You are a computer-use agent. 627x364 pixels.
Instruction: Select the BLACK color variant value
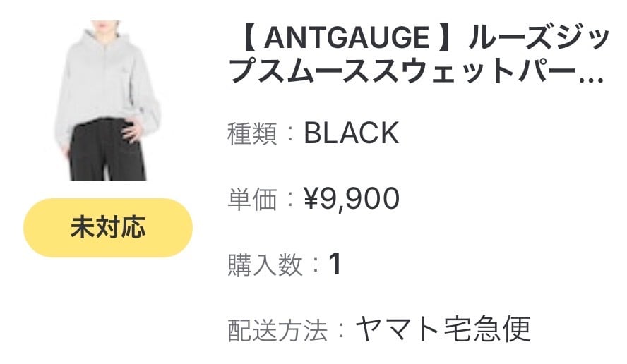pos(351,133)
